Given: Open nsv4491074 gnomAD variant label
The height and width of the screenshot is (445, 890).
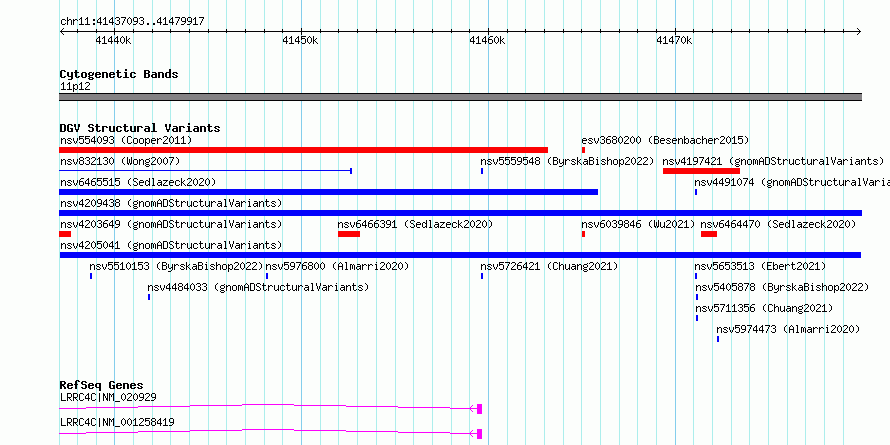Looking at the screenshot, I should coord(792,182).
